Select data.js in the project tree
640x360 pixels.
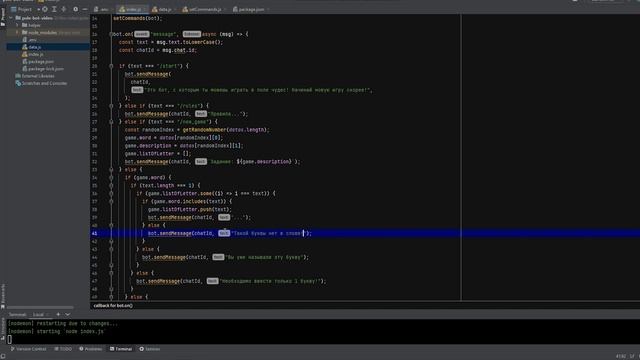[48, 47]
